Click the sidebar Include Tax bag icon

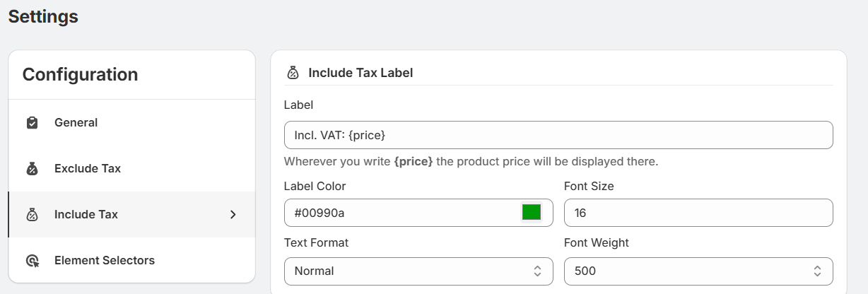(32, 215)
